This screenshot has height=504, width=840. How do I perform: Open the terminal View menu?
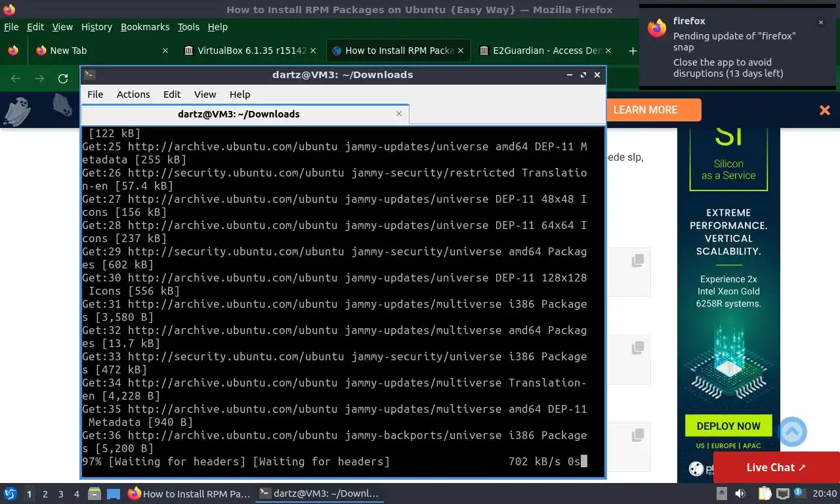[x=205, y=94]
